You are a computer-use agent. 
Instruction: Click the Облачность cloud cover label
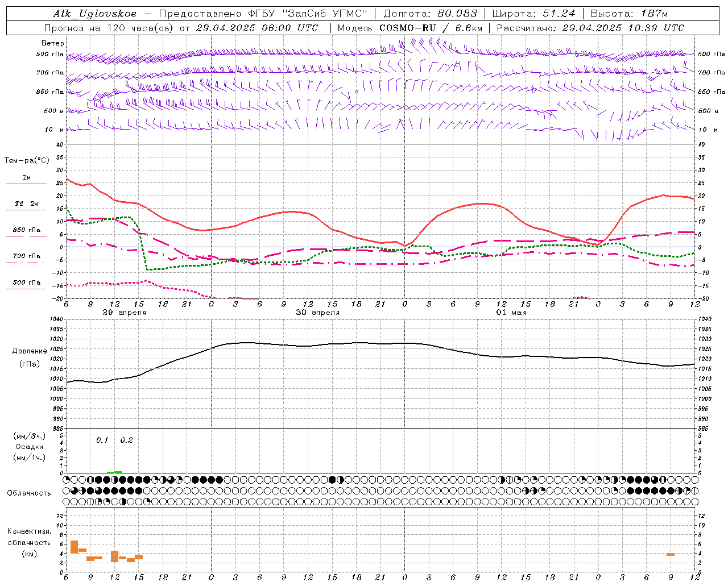click(x=29, y=493)
